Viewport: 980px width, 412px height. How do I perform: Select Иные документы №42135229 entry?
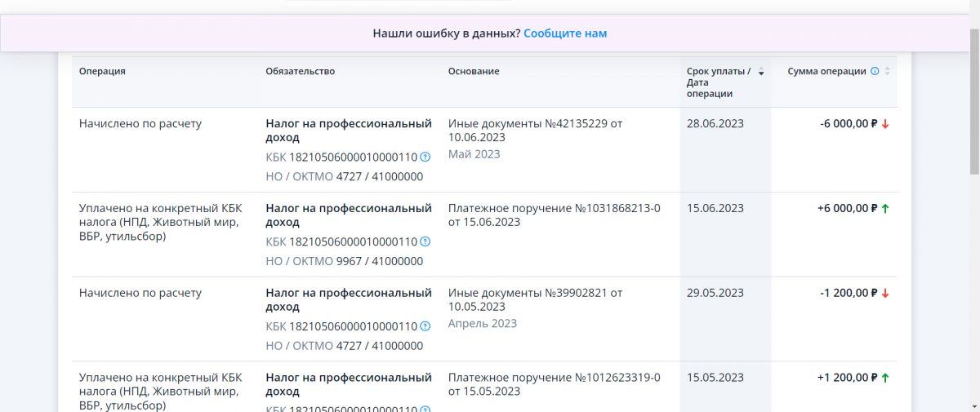click(x=535, y=130)
